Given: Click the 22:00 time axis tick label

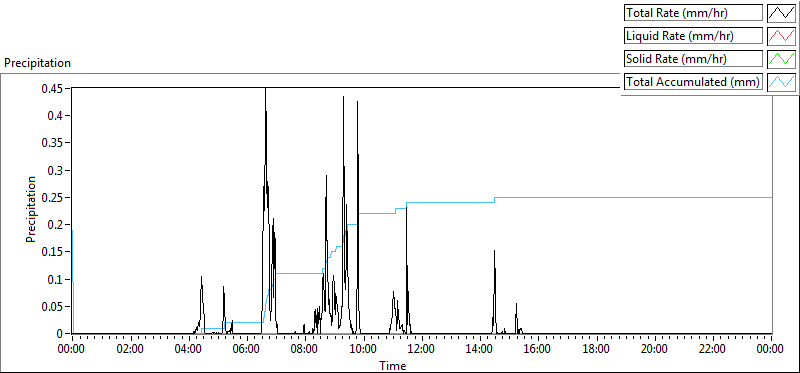Looking at the screenshot, I should coord(712,349).
